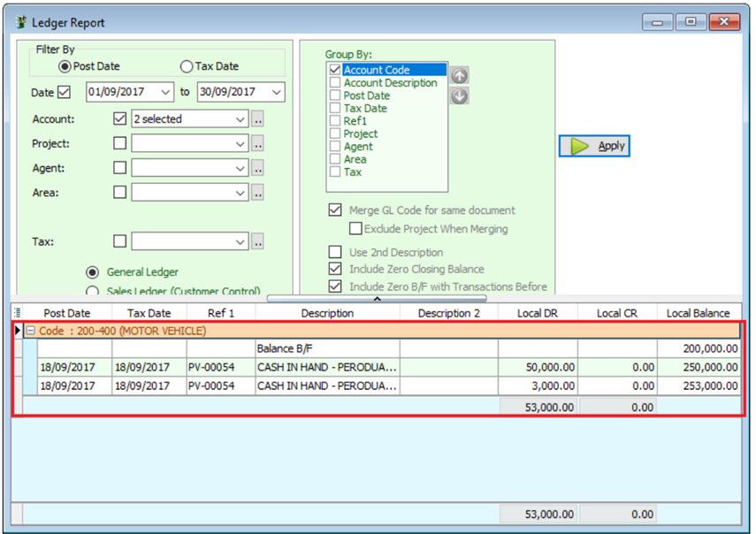Click the ellipsis button beside Agent
Screen dimensions: 756x534
coord(257,168)
